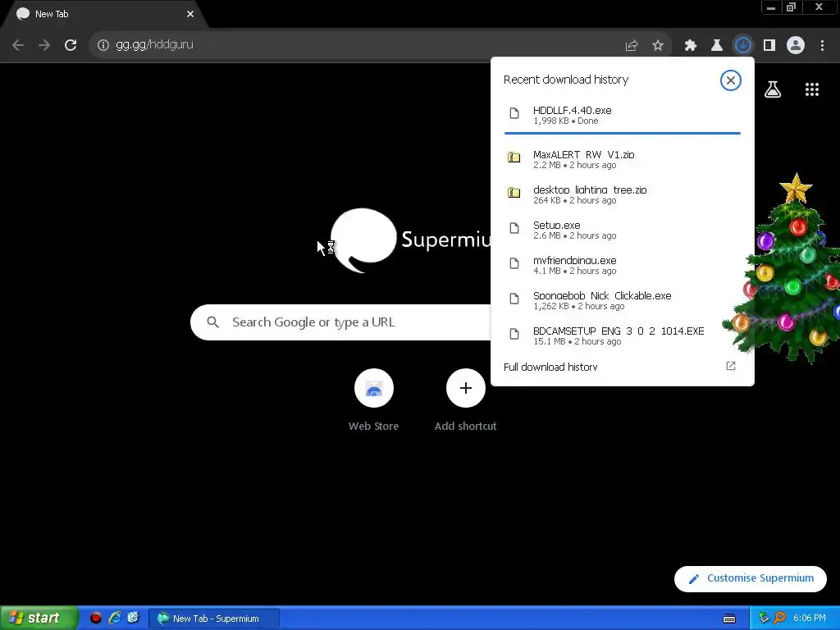Screen dimensions: 840x630
Task: Open the three-dot browser menu
Action: pos(822,46)
